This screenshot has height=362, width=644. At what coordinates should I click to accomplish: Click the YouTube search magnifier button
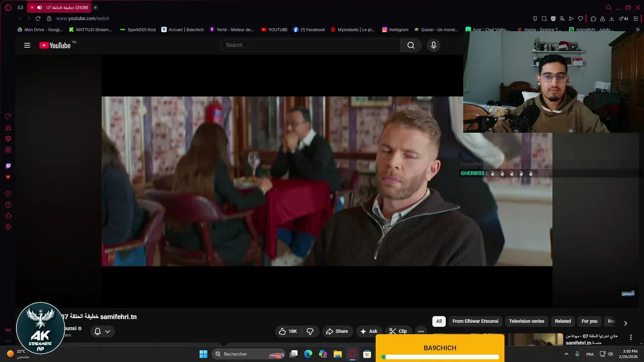point(411,45)
